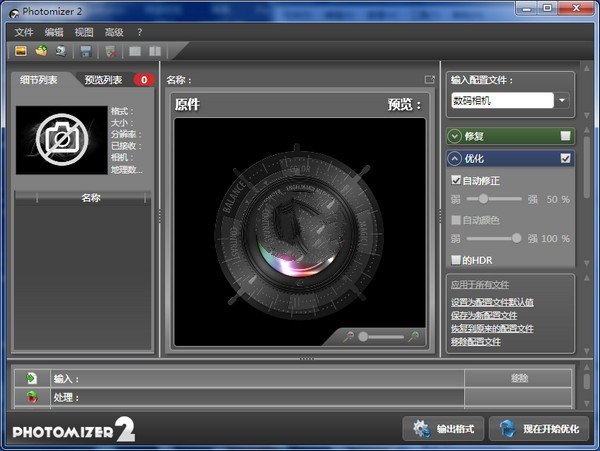Click the preview image with the lens
The image size is (600, 451).
coord(300,232)
